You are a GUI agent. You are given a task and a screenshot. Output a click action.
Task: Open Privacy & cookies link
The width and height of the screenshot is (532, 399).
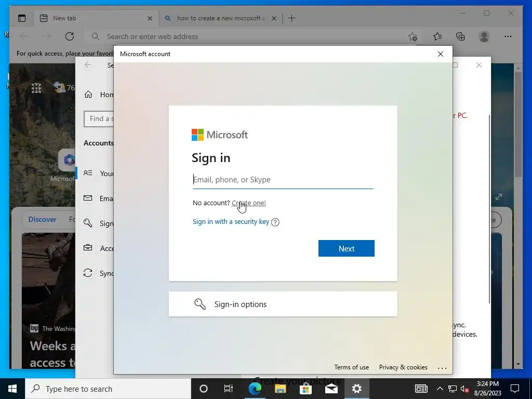(403, 367)
